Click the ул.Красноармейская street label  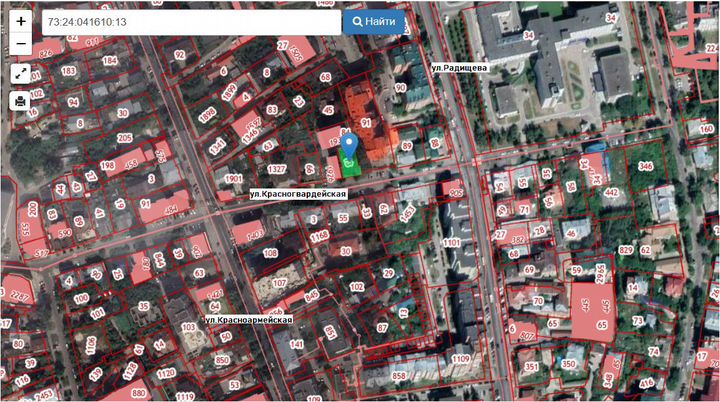point(248,318)
